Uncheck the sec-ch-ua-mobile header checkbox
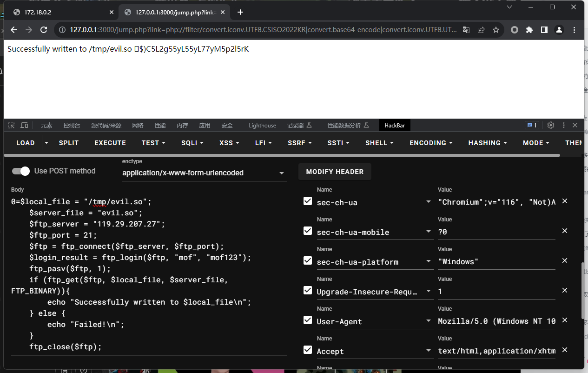Viewport: 588px width, 373px height. point(308,231)
